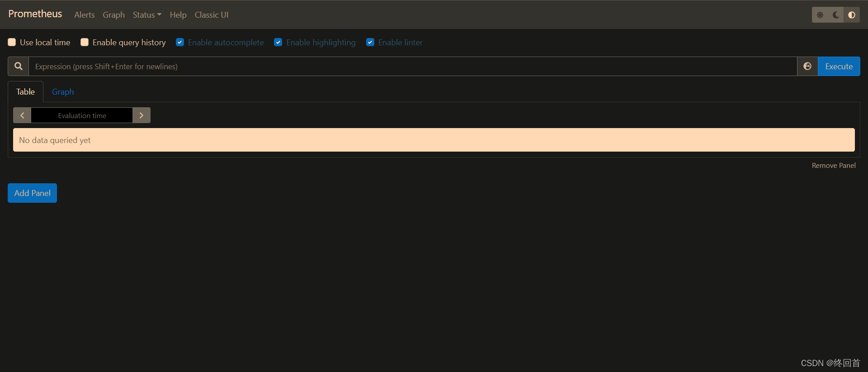Uncheck Enable highlighting
This screenshot has height=372, width=868.
(278, 42)
